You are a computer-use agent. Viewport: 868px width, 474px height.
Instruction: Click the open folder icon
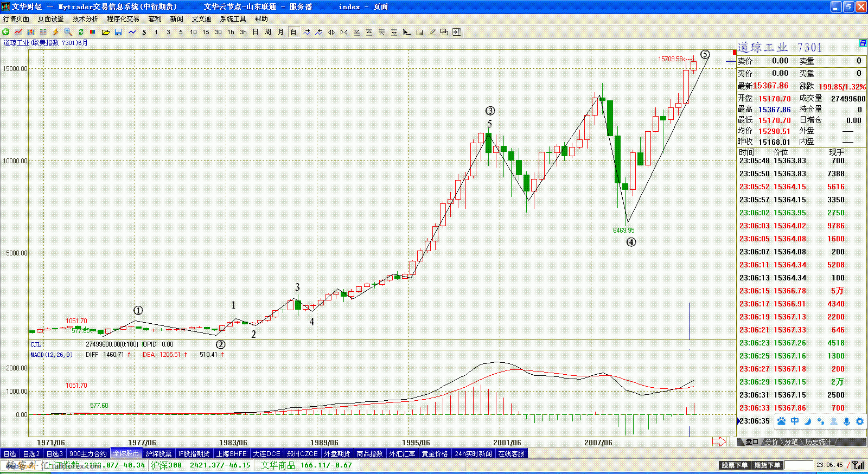click(106, 32)
